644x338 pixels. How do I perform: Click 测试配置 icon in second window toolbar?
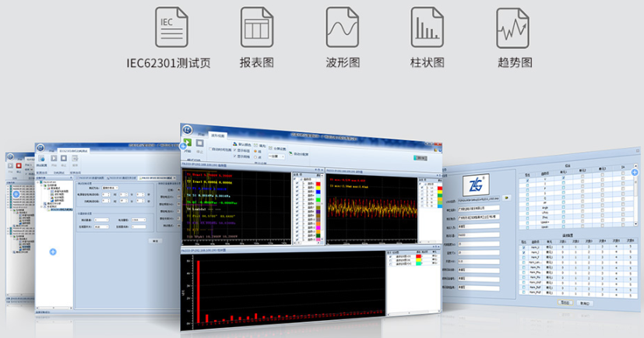pos(41,159)
